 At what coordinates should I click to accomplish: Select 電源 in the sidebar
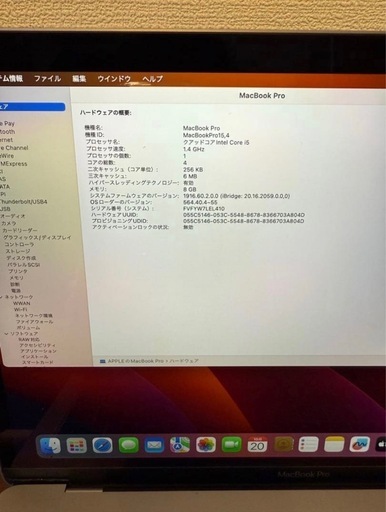click(16, 291)
